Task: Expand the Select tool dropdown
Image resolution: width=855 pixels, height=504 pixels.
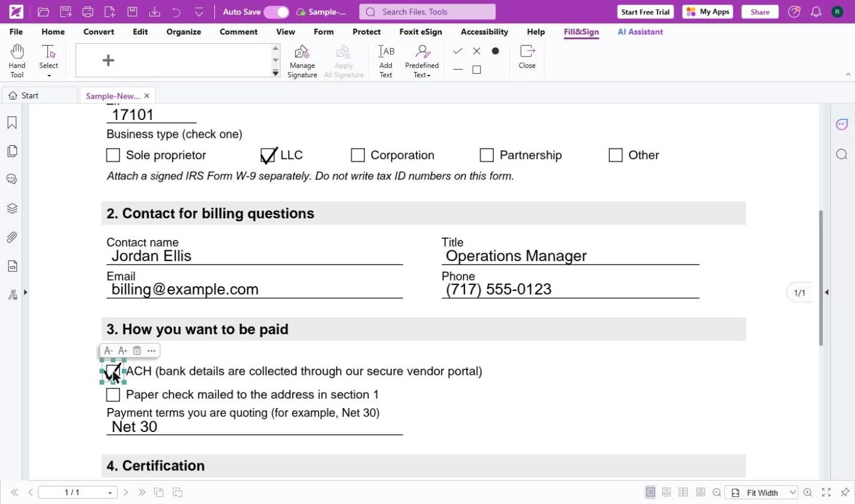Action: click(x=49, y=76)
